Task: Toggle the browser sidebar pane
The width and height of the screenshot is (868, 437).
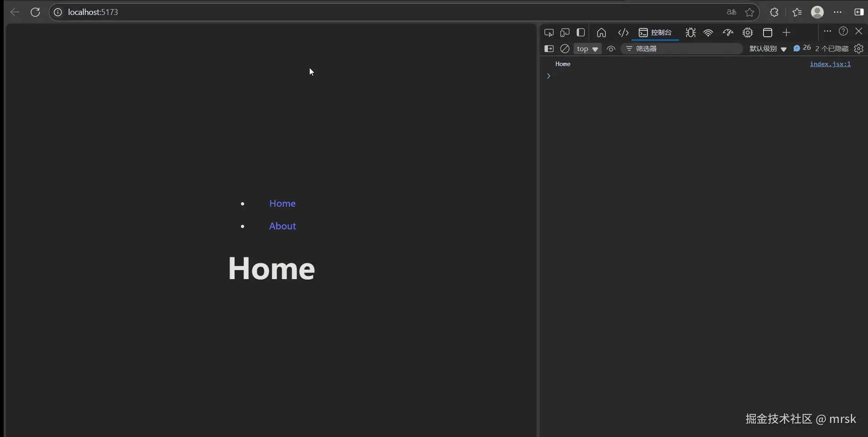Action: 859,12
